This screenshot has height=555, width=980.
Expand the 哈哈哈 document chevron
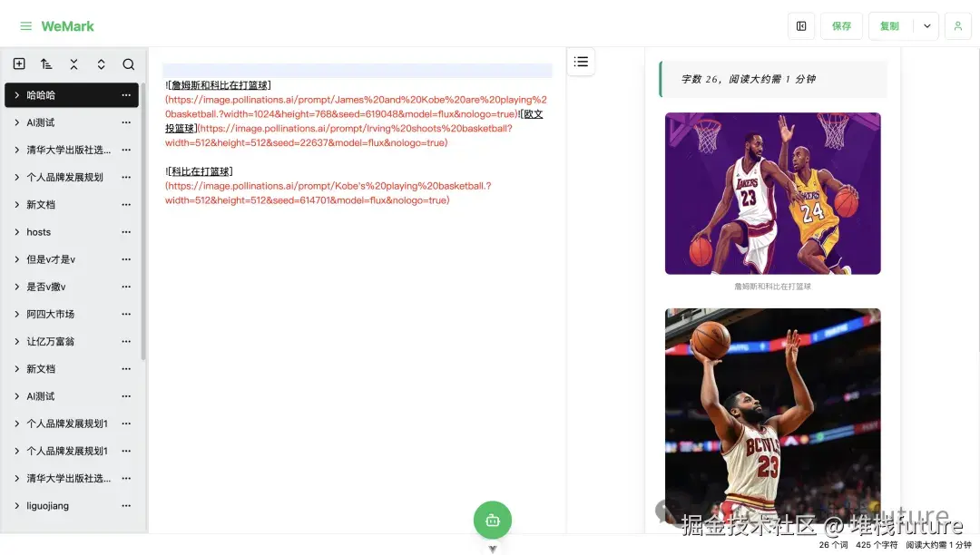point(17,95)
